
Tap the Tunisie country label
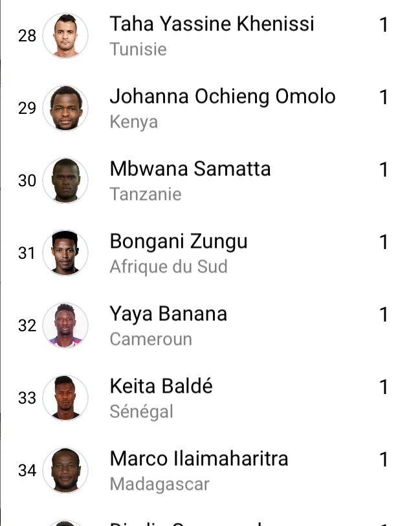point(138,49)
